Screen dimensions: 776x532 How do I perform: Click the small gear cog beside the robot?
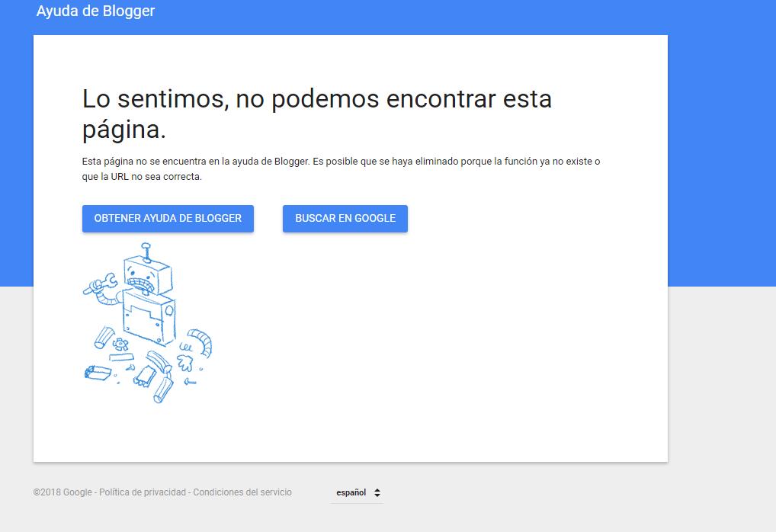[120, 343]
